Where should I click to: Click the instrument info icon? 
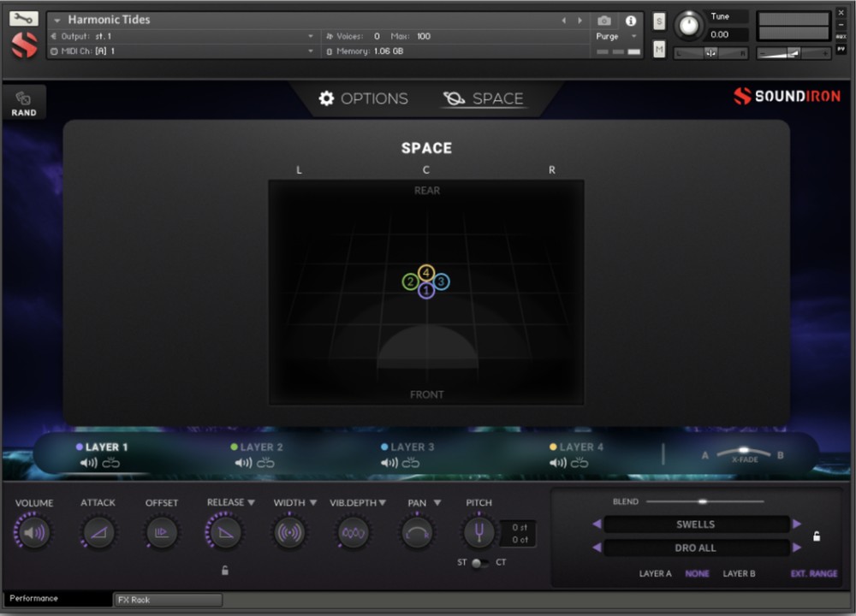[x=631, y=21]
